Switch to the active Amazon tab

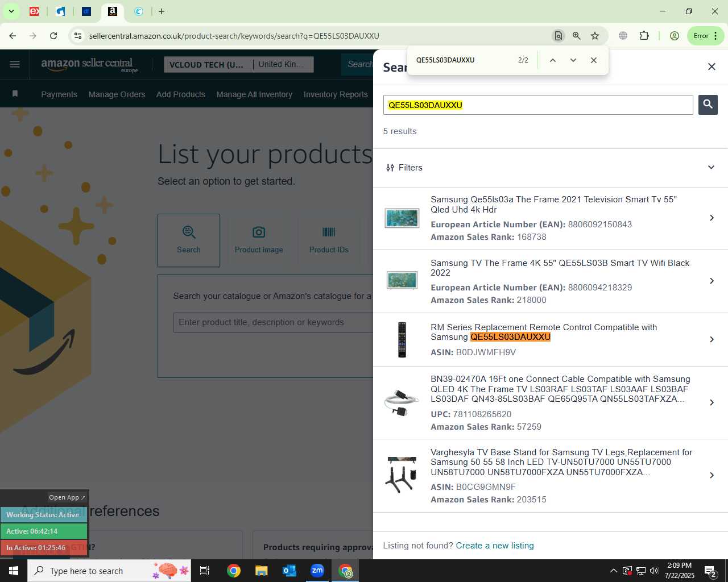[113, 11]
